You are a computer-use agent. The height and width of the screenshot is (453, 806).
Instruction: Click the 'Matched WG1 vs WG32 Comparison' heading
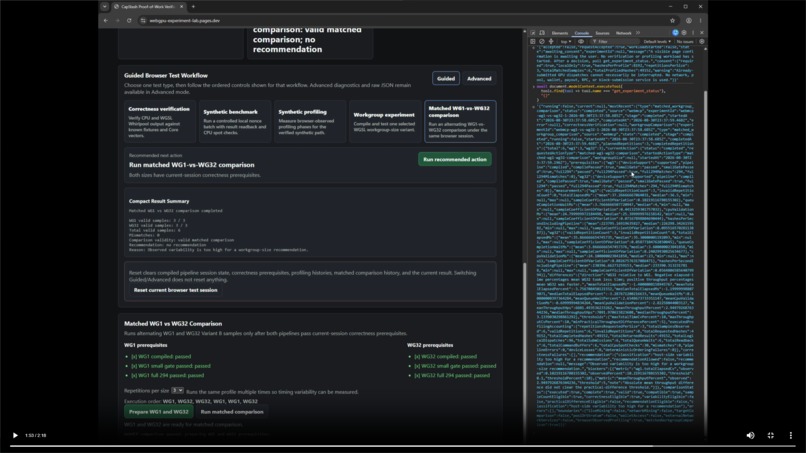click(x=173, y=323)
